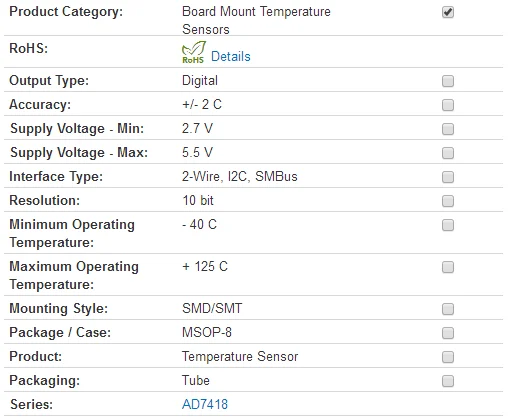Check the Output Type Digital checkbox

click(448, 81)
